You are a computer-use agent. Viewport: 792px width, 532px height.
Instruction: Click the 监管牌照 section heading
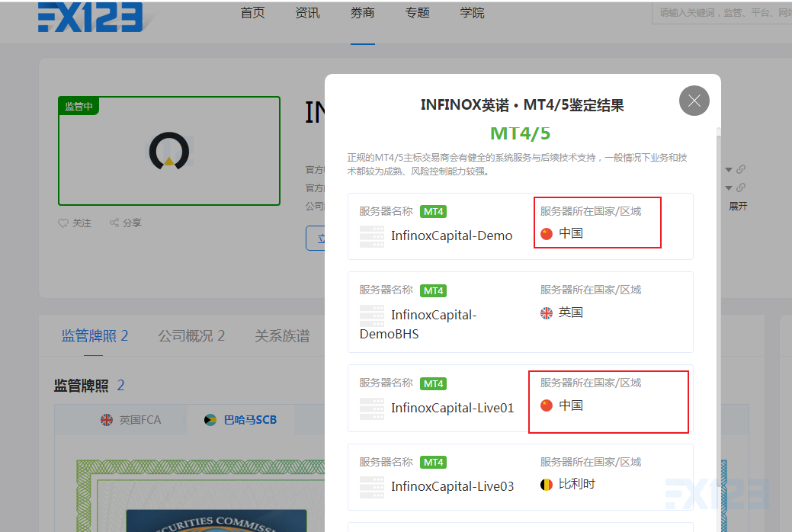[x=82, y=386]
